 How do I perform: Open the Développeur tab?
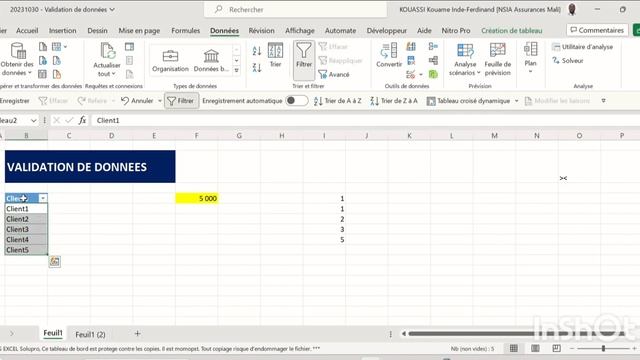(x=387, y=31)
